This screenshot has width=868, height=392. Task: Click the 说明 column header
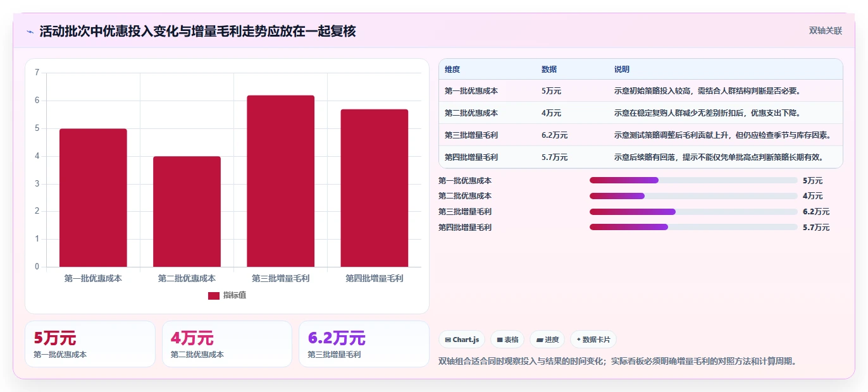click(622, 70)
